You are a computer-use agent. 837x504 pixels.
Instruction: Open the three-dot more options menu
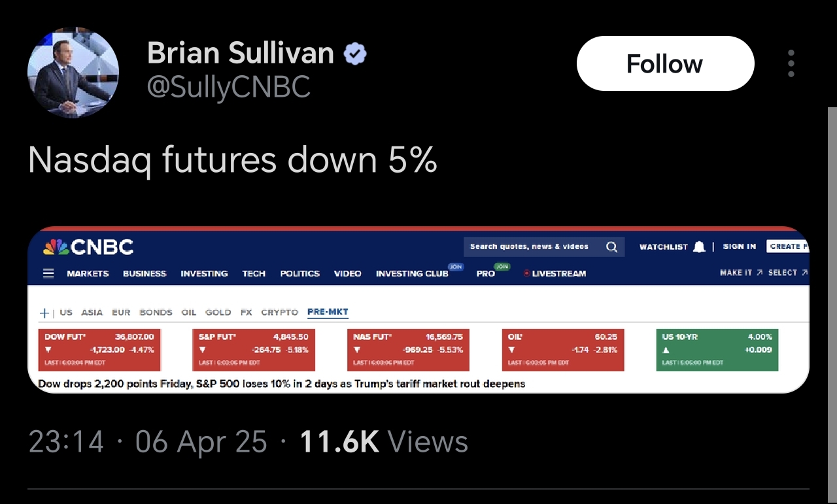[x=791, y=63]
